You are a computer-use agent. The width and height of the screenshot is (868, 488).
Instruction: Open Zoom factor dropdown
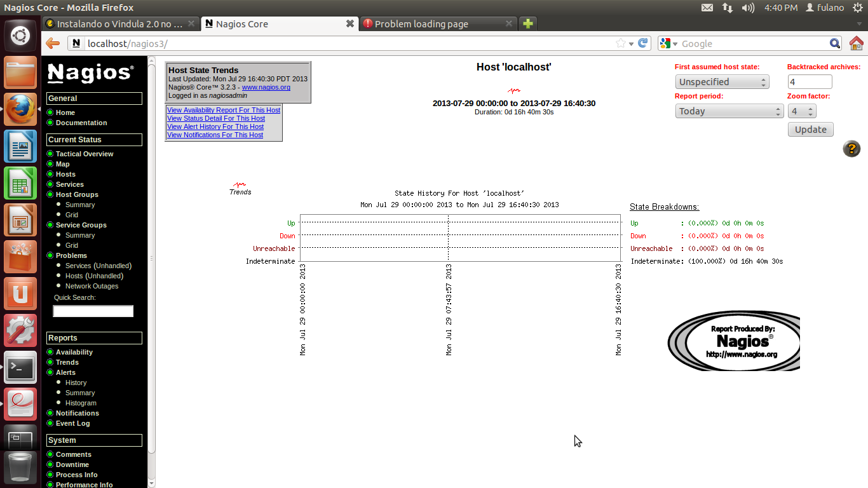click(802, 111)
